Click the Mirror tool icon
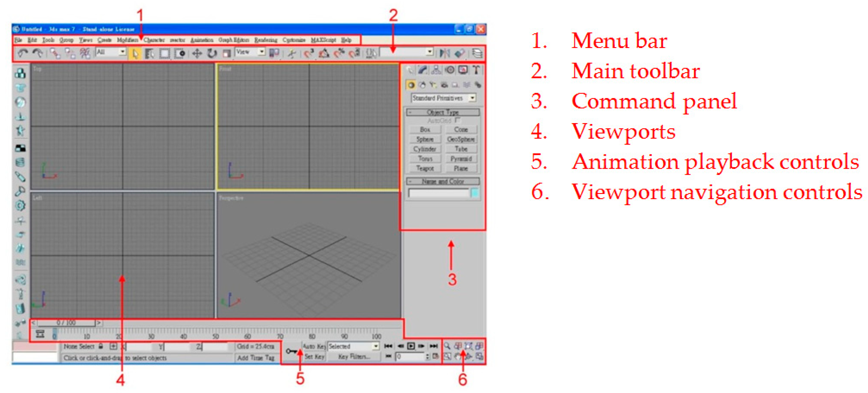 coord(445,53)
